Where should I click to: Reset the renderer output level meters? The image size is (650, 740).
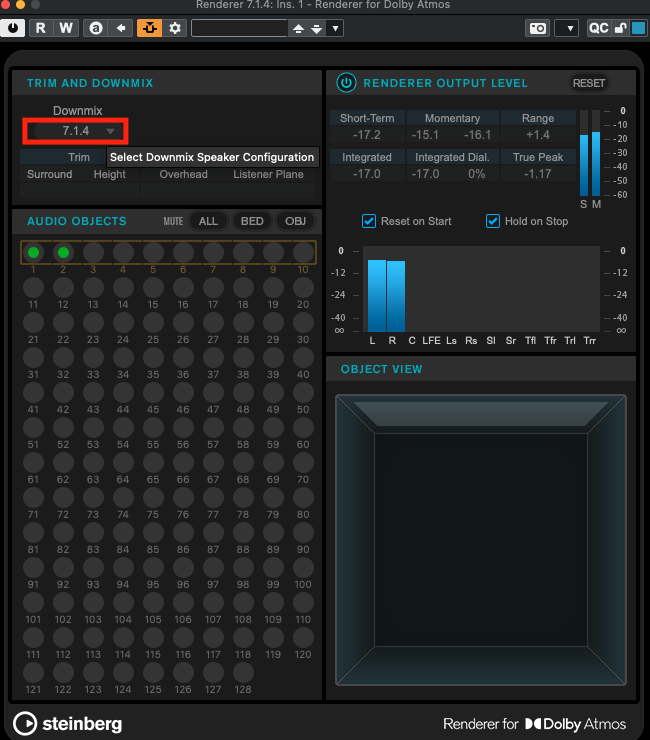coord(589,83)
